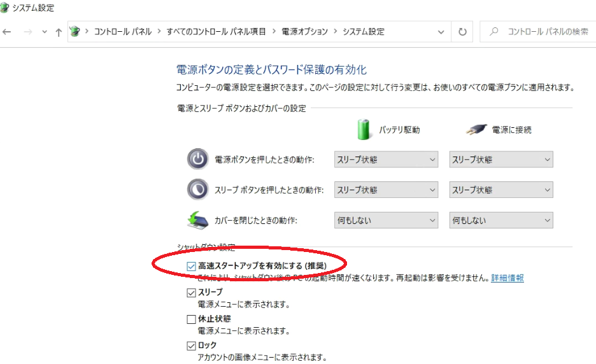Open 電源オプション breadcrumb
The image size is (596, 364).
click(304, 32)
